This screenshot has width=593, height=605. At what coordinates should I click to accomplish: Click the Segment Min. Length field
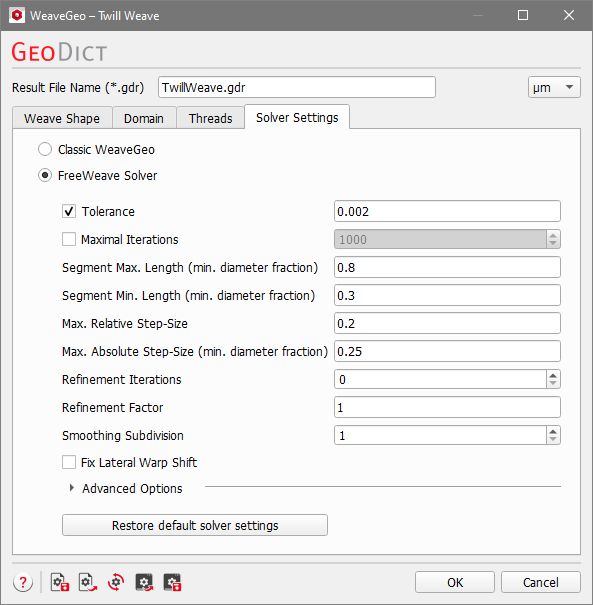point(447,295)
